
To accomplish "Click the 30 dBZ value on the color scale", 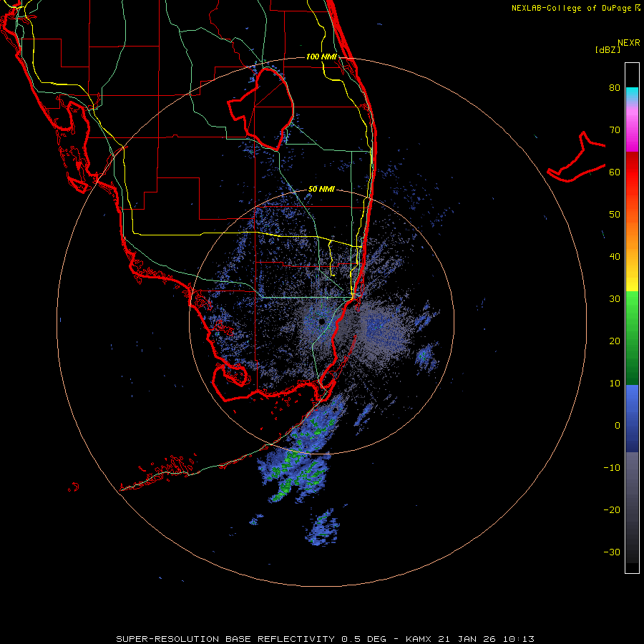I will pos(615,299).
